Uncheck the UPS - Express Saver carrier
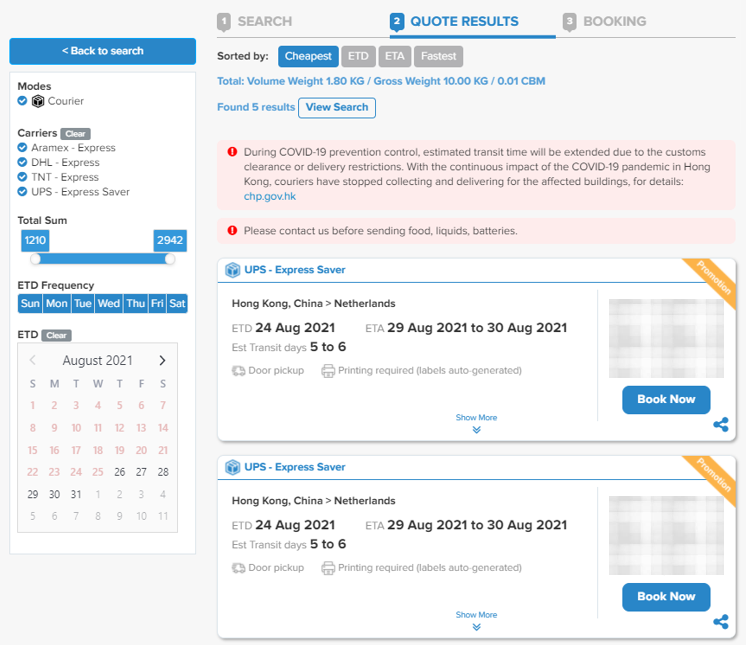The image size is (747, 645). click(x=22, y=191)
